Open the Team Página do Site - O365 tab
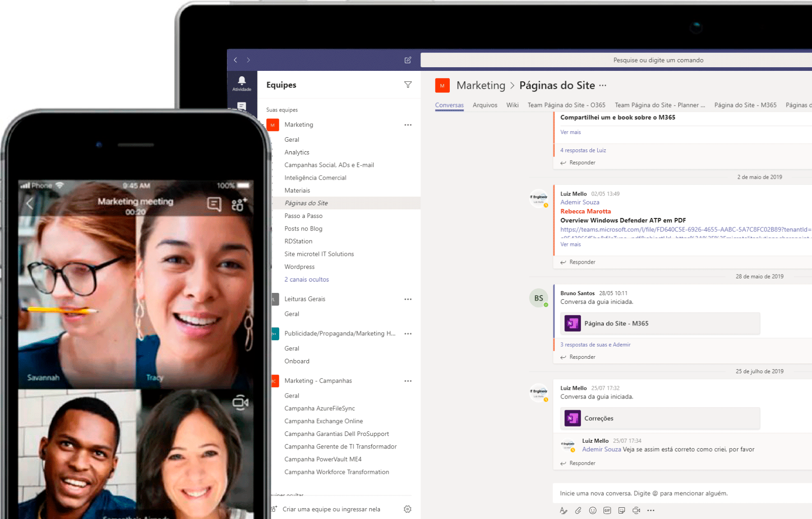 pos(567,105)
